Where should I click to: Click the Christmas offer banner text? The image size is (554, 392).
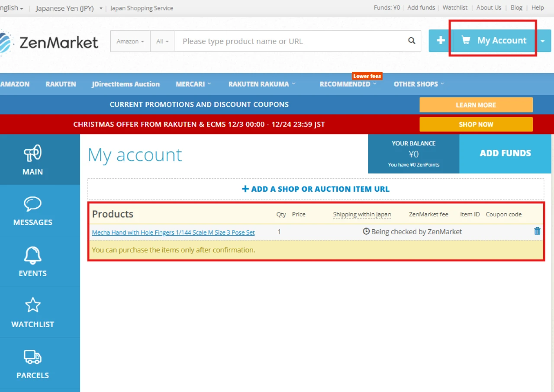coord(199,124)
